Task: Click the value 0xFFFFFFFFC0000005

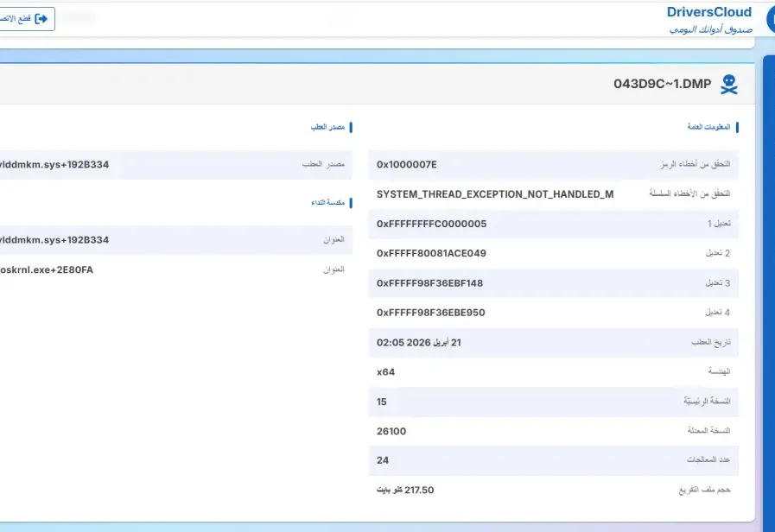Action: click(431, 224)
